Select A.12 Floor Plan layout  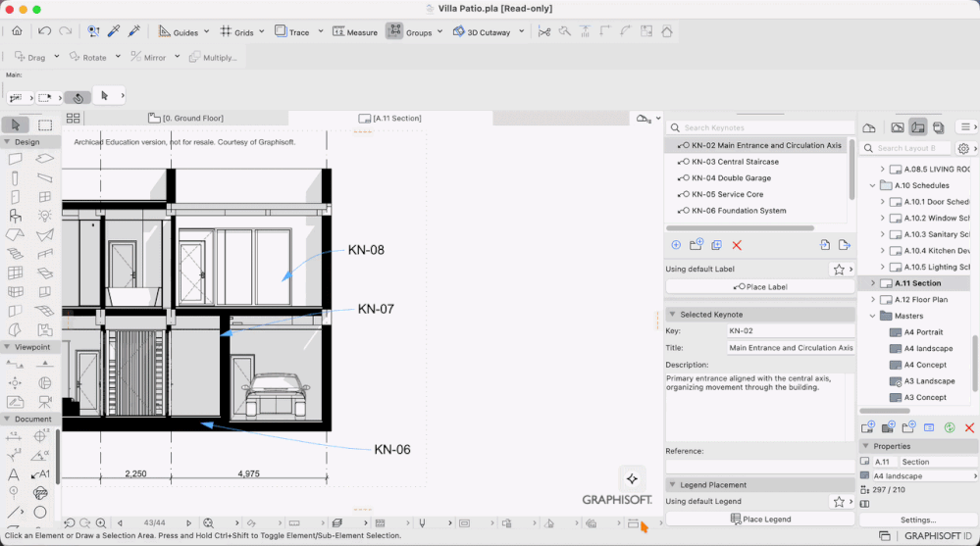tap(920, 299)
